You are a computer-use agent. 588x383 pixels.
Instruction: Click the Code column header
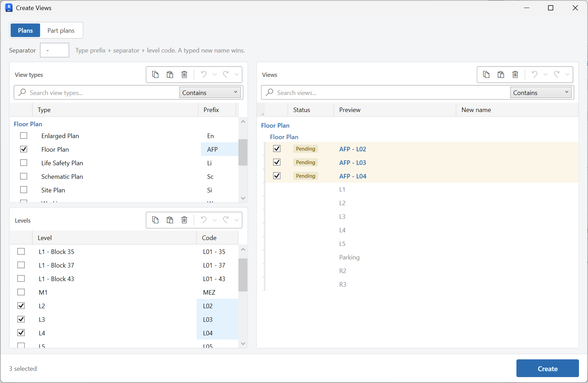point(218,238)
